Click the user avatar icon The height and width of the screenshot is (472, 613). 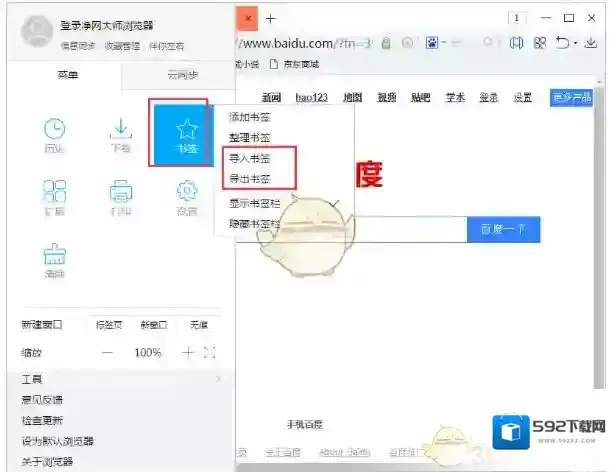coord(34,32)
